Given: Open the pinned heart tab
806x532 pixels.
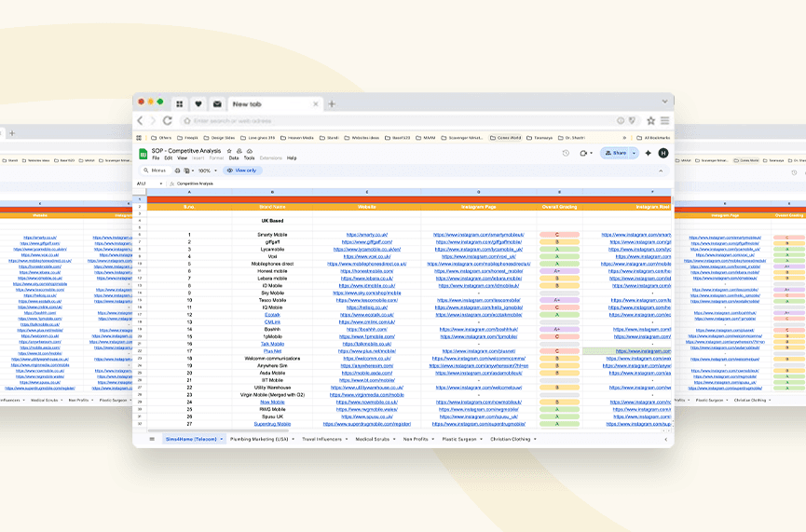Looking at the screenshot, I should 198,103.
